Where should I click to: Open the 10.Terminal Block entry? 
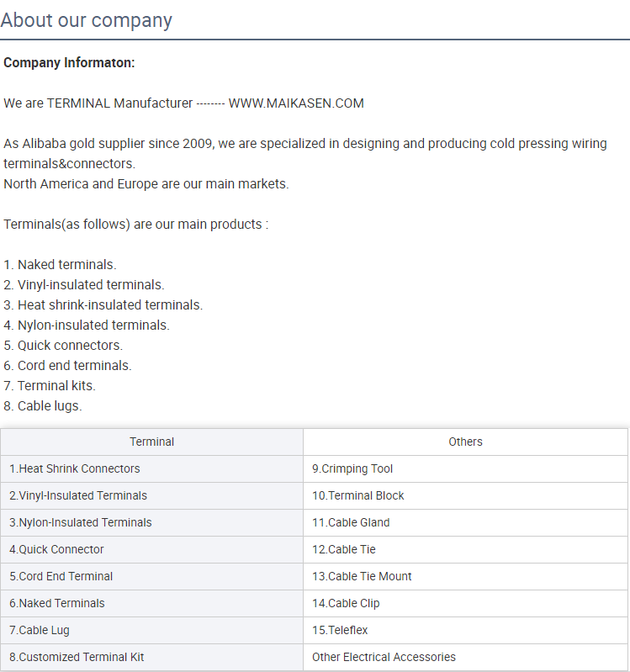coord(465,496)
